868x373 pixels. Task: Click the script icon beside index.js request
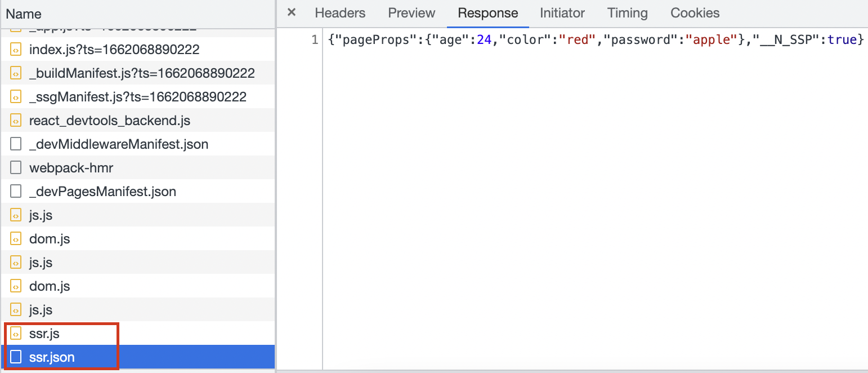tap(16, 50)
